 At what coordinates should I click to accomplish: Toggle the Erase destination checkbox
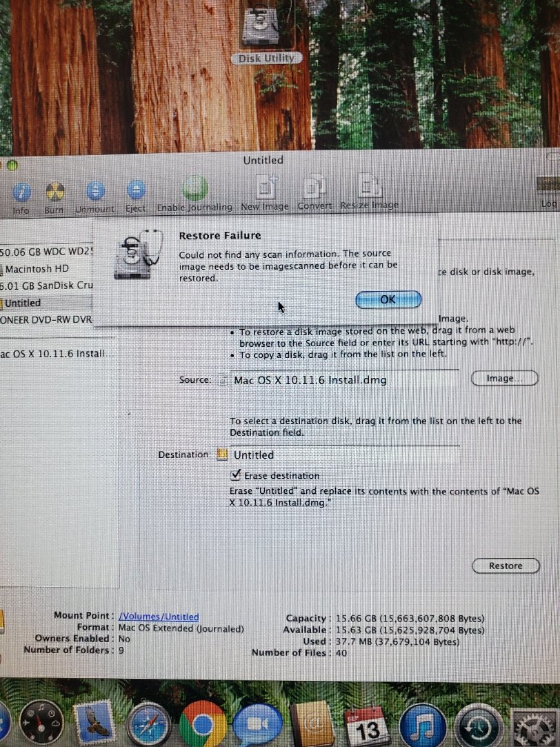click(x=235, y=475)
